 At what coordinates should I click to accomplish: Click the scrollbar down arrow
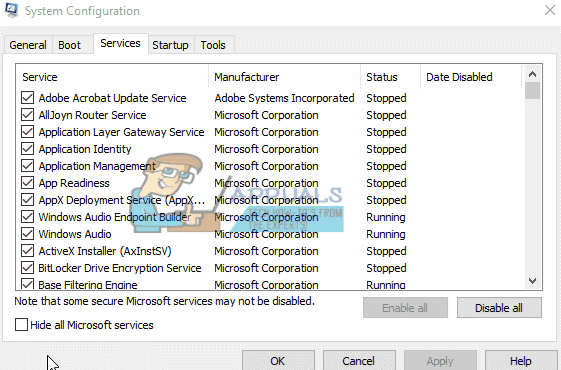pos(532,281)
